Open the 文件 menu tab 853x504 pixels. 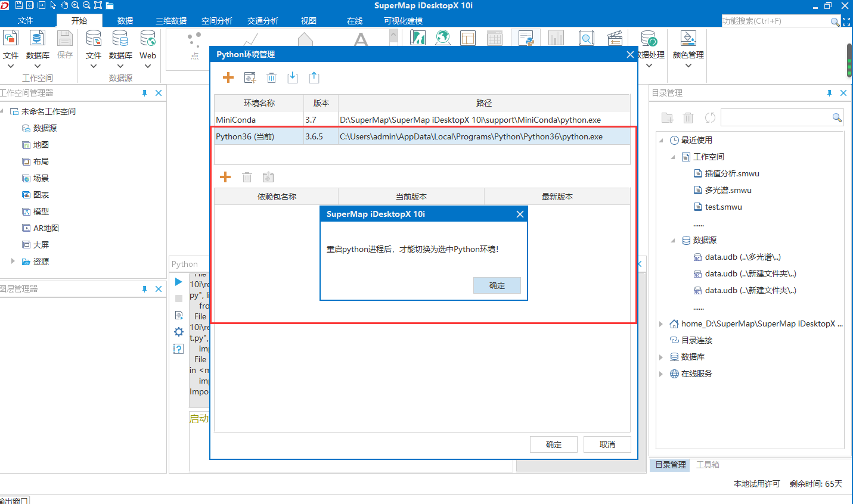click(26, 20)
